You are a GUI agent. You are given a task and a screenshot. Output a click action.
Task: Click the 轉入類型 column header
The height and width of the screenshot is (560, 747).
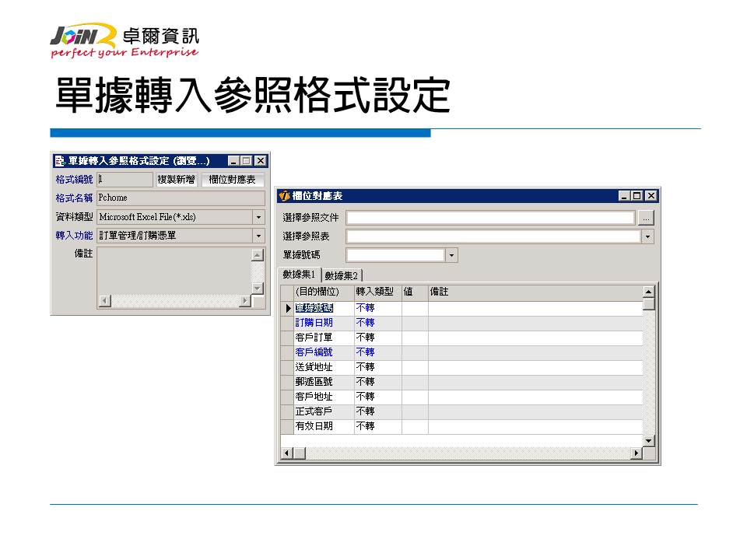374,292
